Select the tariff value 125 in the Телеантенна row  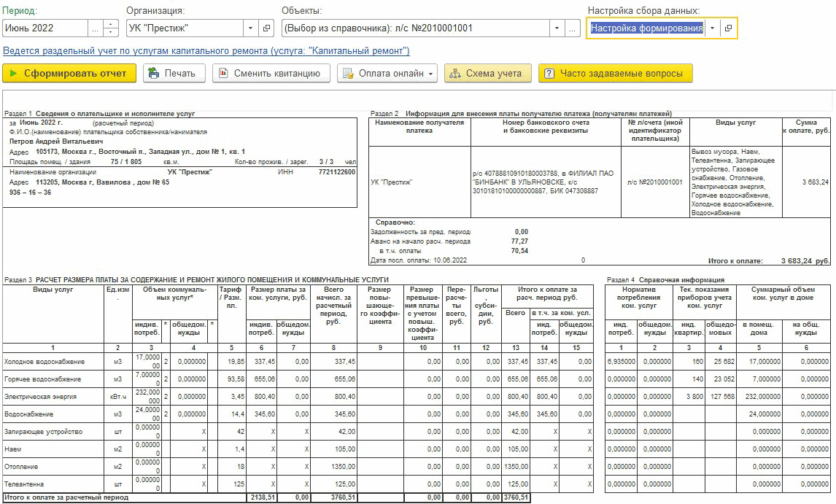239,484
